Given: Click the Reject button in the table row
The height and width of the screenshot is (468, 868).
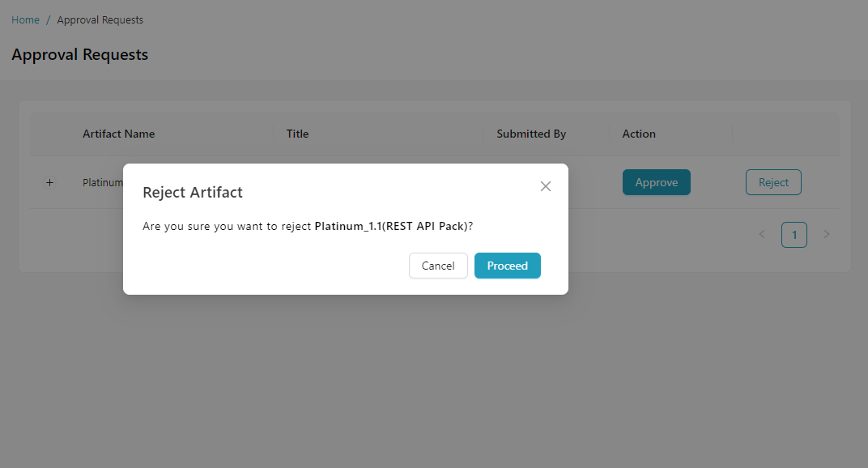Looking at the screenshot, I should tap(773, 182).
